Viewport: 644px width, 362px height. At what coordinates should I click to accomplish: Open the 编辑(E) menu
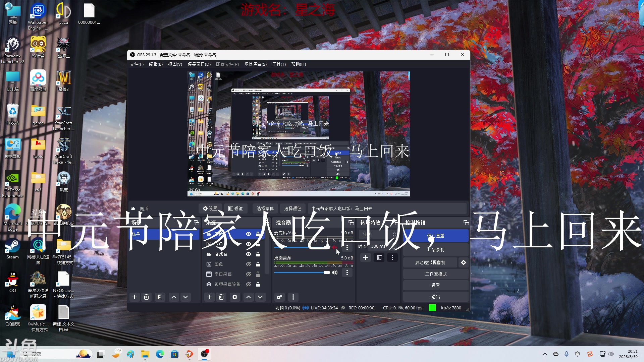156,64
